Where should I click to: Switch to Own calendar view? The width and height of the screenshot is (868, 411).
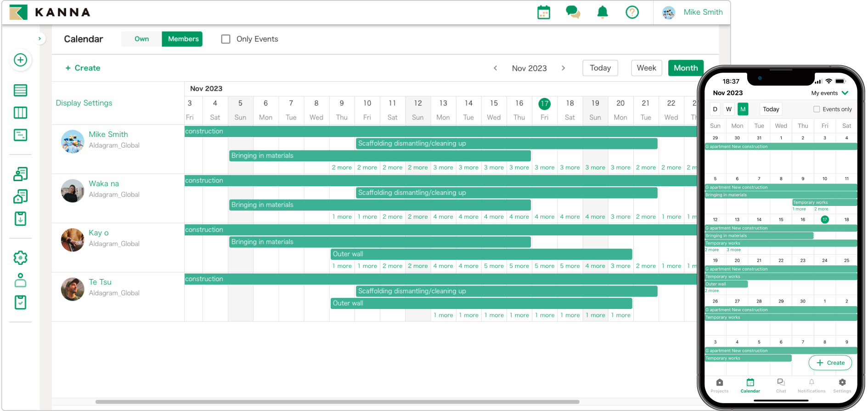141,39
